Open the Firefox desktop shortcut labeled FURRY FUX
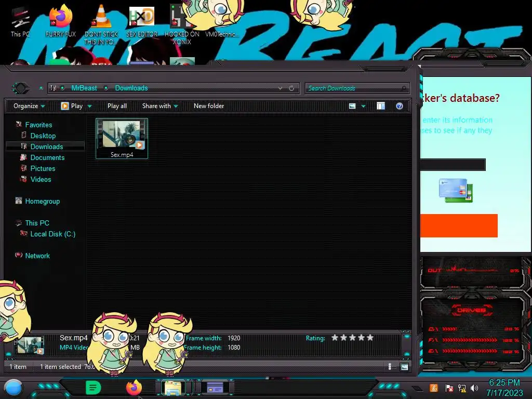This screenshot has width=532, height=399. pos(61,21)
